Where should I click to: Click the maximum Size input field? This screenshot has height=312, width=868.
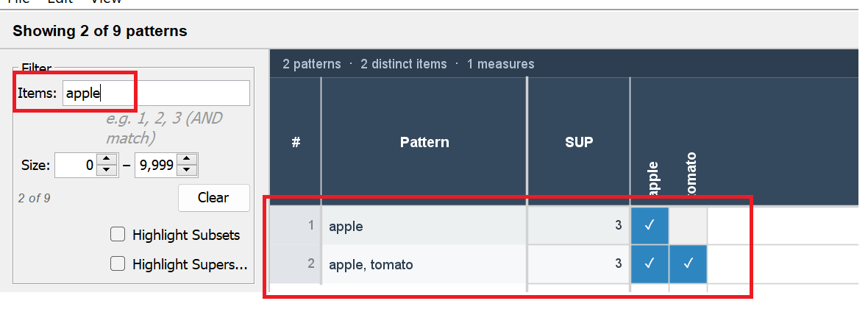[155, 166]
